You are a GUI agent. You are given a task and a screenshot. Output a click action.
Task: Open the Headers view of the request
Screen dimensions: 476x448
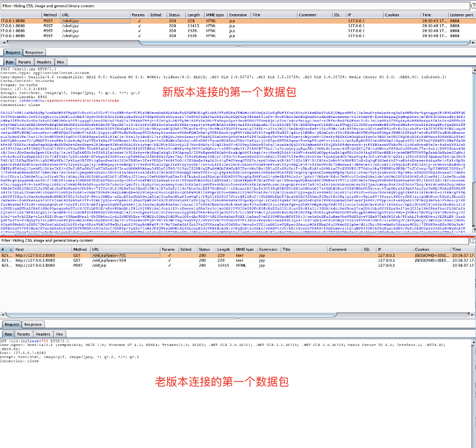point(42,62)
